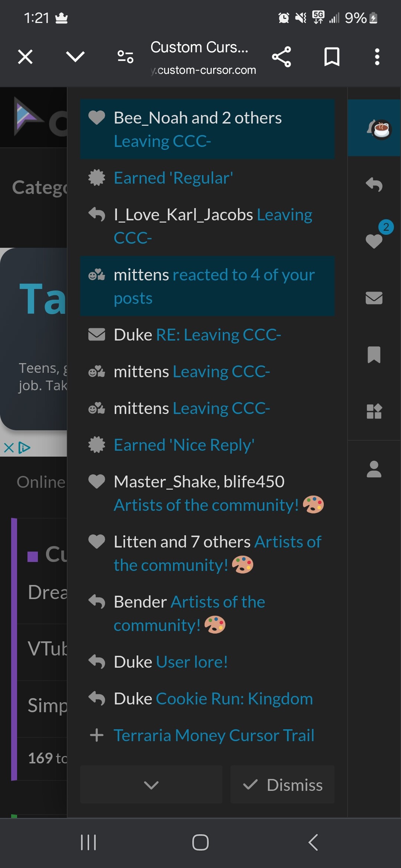Minimize the custom tab with down chevron
Screen dimensions: 401x868
click(x=75, y=57)
